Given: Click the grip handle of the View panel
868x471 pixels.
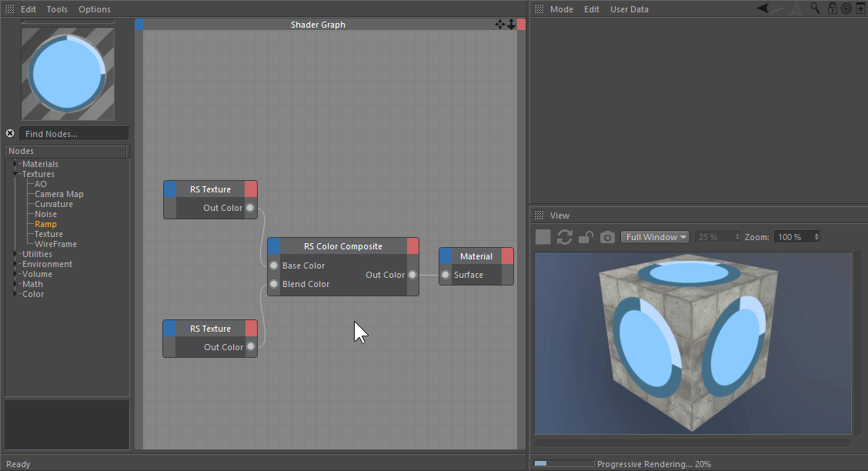Looking at the screenshot, I should tap(539, 215).
